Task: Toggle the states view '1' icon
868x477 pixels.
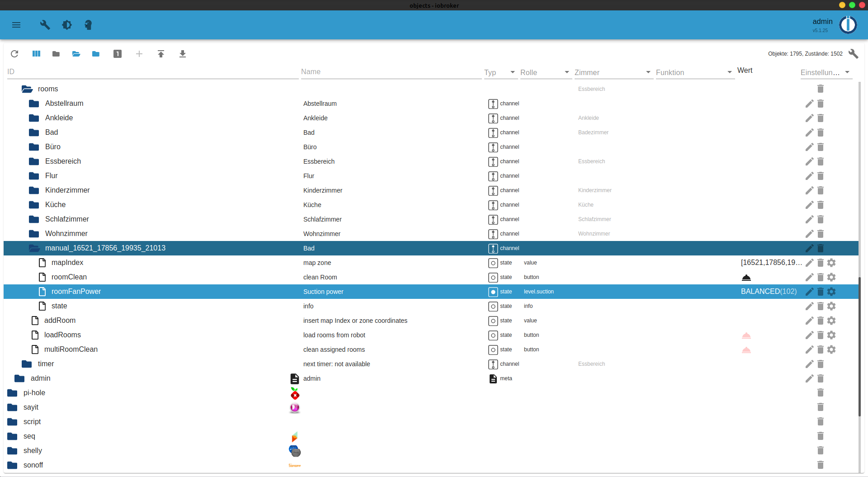Action: click(118, 54)
